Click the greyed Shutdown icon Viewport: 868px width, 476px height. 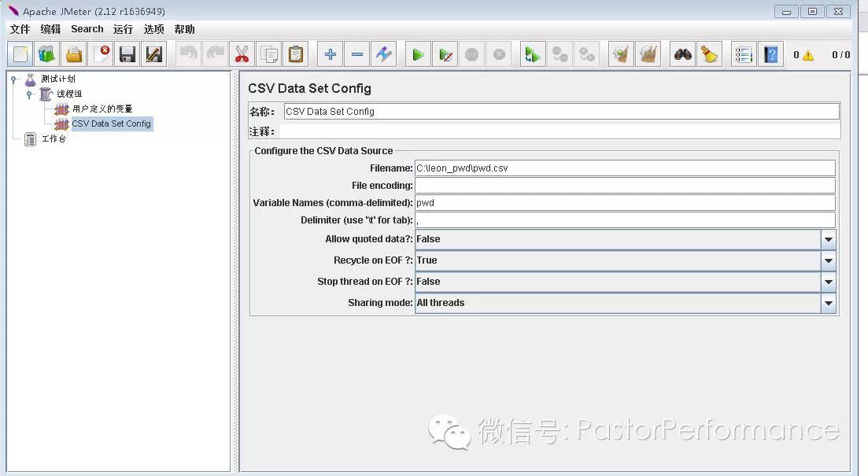pyautogui.click(x=499, y=54)
